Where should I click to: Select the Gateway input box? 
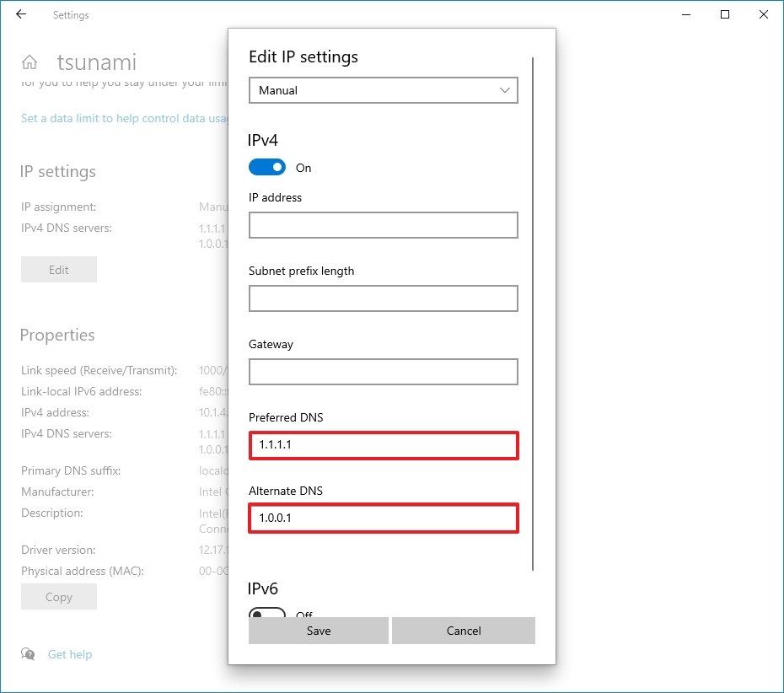[x=383, y=372]
